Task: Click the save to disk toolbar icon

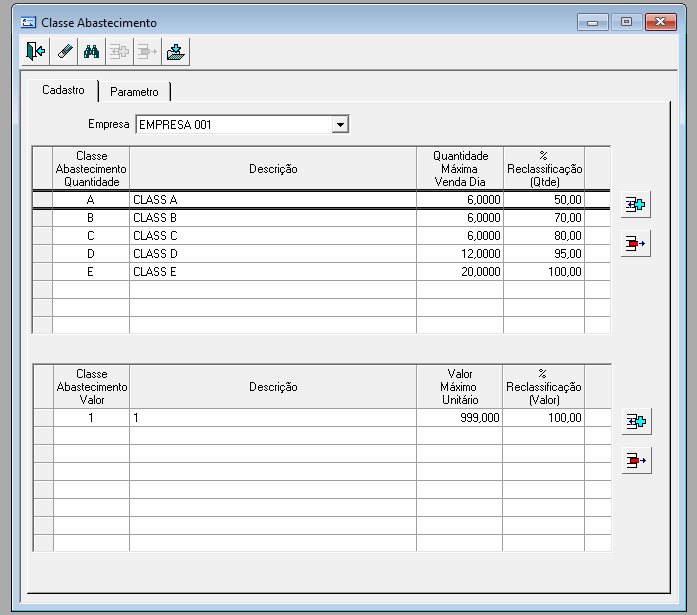Action: coord(176,52)
